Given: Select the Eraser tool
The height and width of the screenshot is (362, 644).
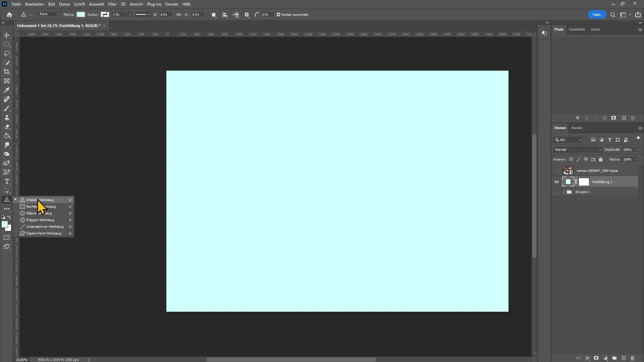Looking at the screenshot, I should pos(7,127).
